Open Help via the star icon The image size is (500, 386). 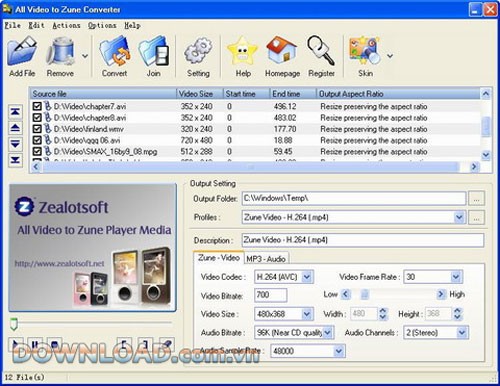pos(243,51)
